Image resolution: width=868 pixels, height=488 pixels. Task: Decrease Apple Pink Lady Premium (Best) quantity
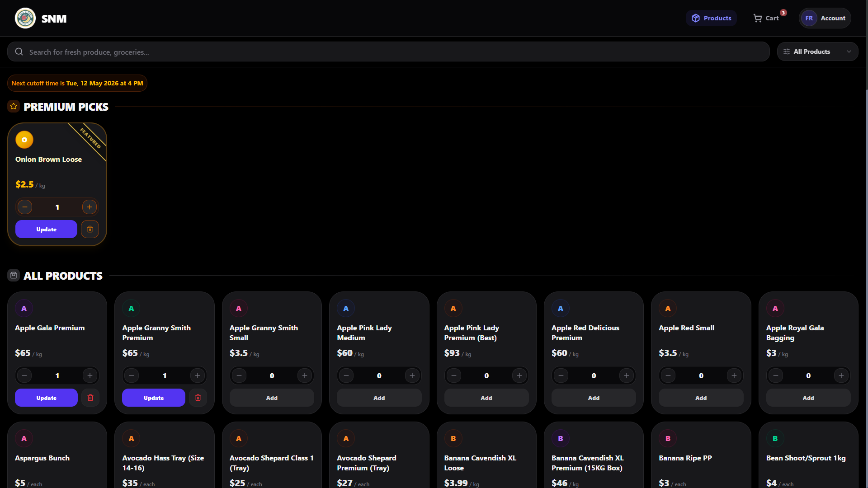454,375
